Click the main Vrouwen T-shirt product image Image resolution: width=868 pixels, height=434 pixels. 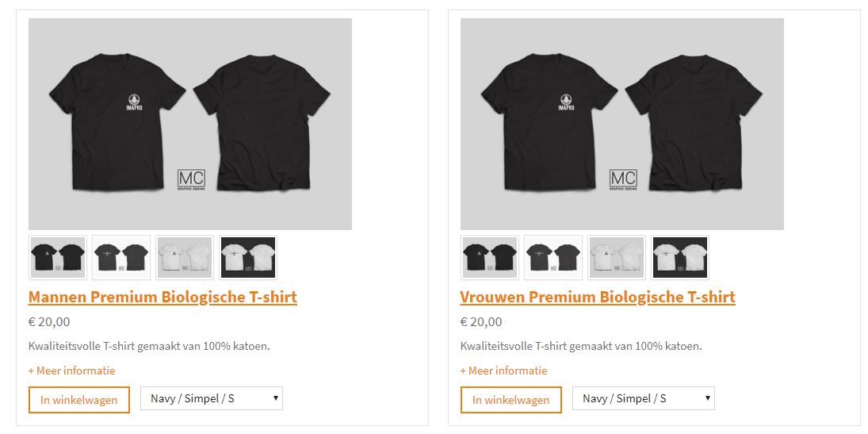pos(622,125)
